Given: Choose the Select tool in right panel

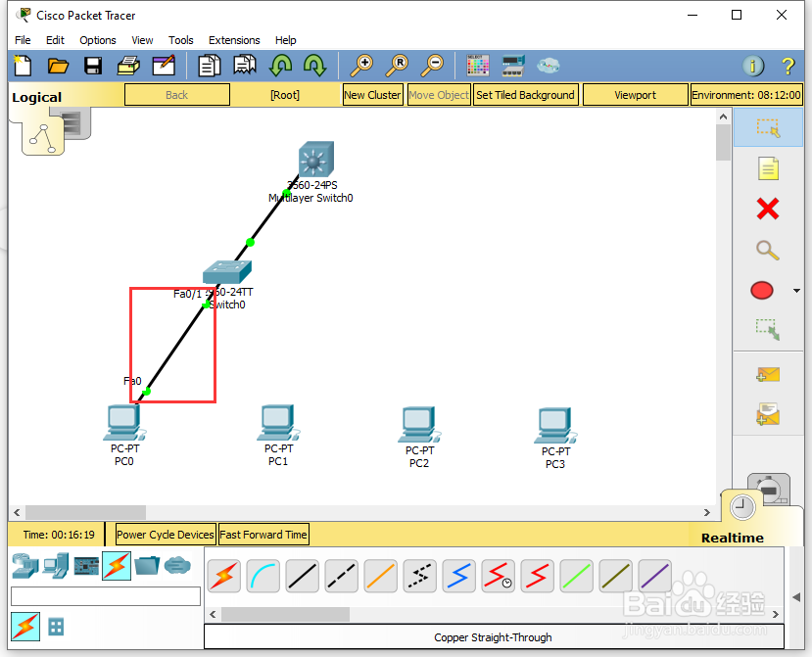Looking at the screenshot, I should [768, 128].
